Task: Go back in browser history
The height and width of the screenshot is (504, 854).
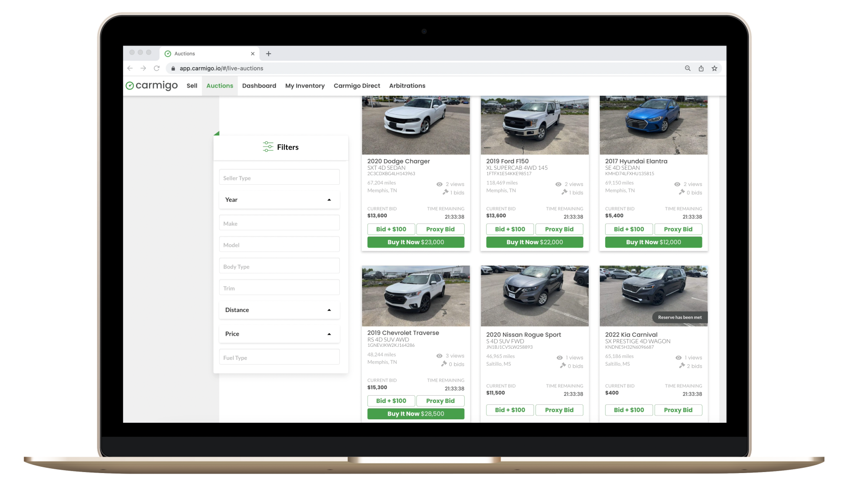Action: point(130,68)
